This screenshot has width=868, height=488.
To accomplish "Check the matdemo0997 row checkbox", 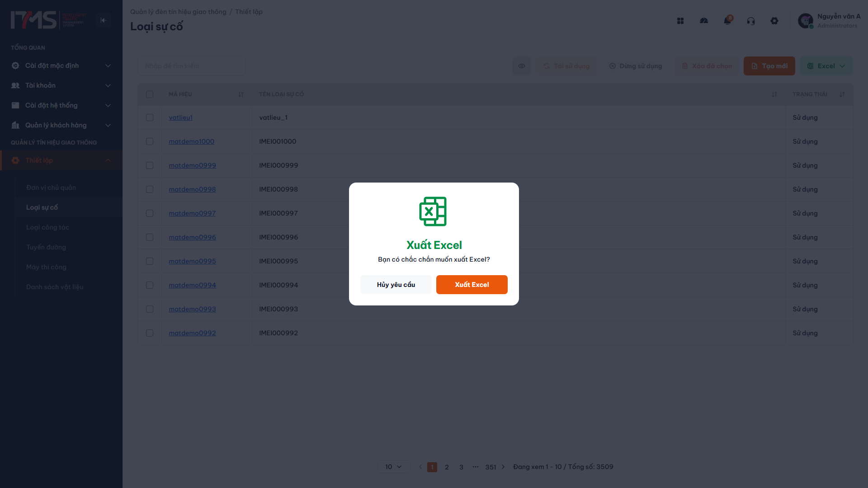I will coord(150,213).
